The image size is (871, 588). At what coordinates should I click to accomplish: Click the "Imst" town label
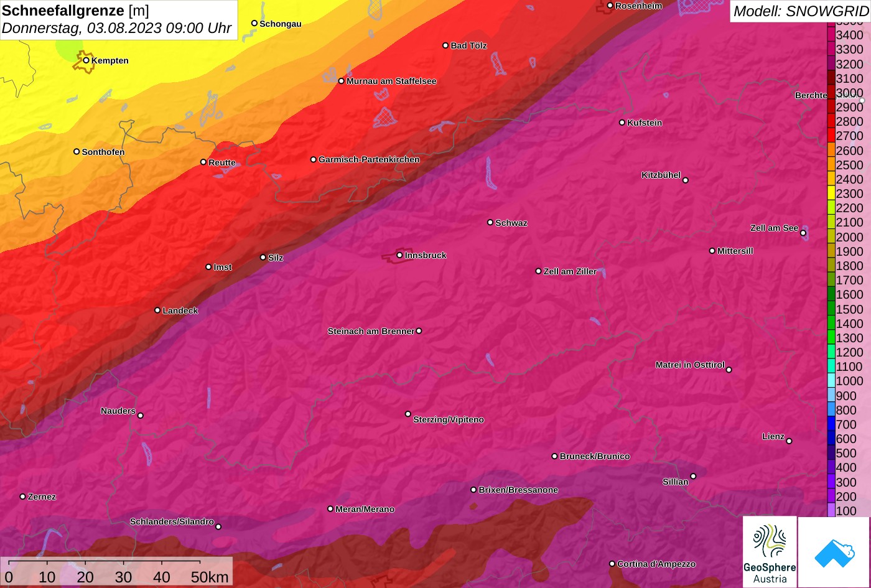point(223,267)
